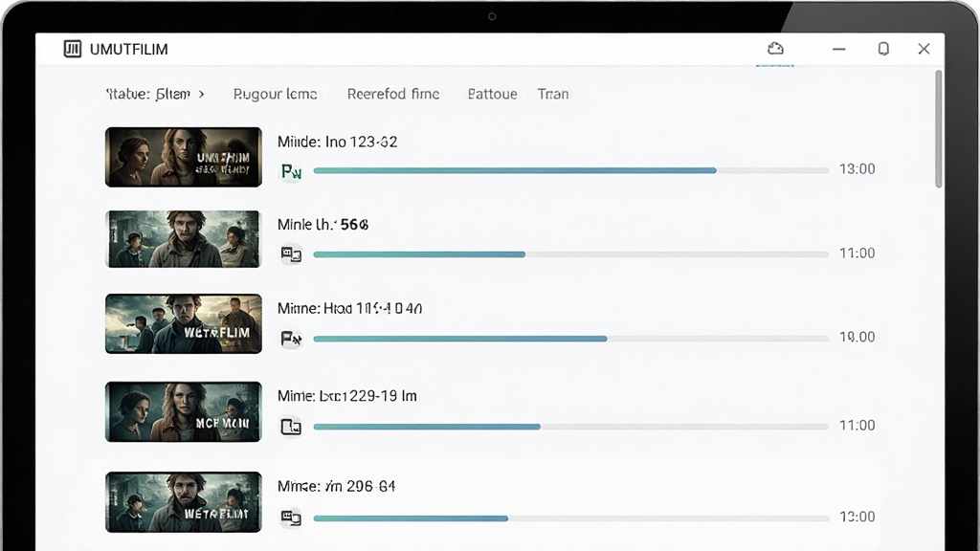Click the progress bar for "Minle lh.: 566"
The height and width of the screenshot is (551, 980).
(x=571, y=254)
